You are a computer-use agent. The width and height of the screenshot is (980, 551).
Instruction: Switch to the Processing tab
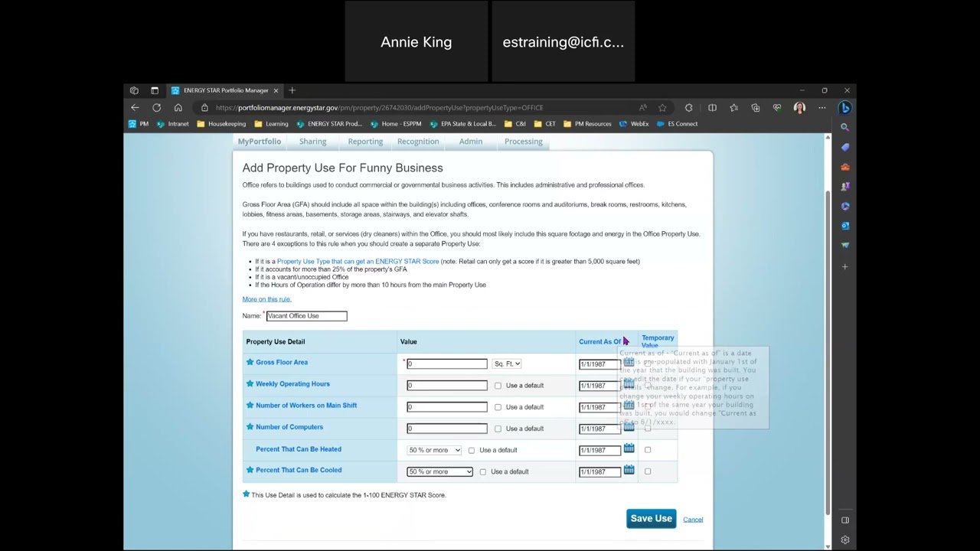(524, 142)
